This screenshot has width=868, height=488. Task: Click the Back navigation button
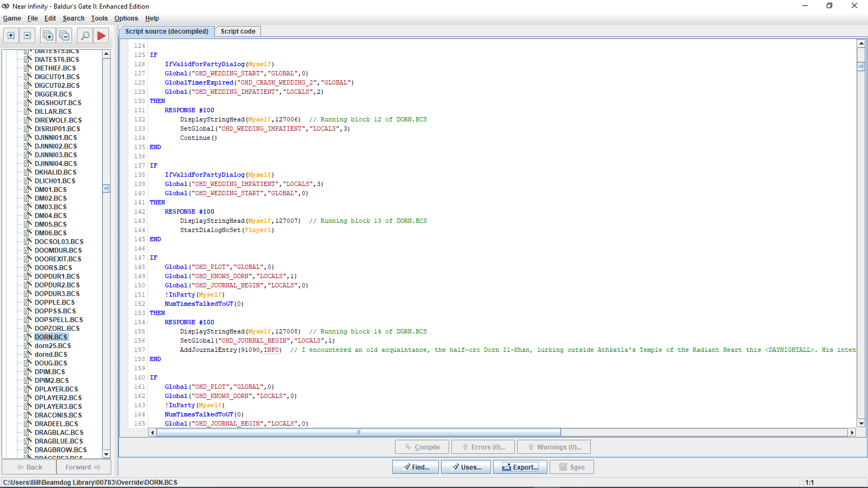point(29,467)
